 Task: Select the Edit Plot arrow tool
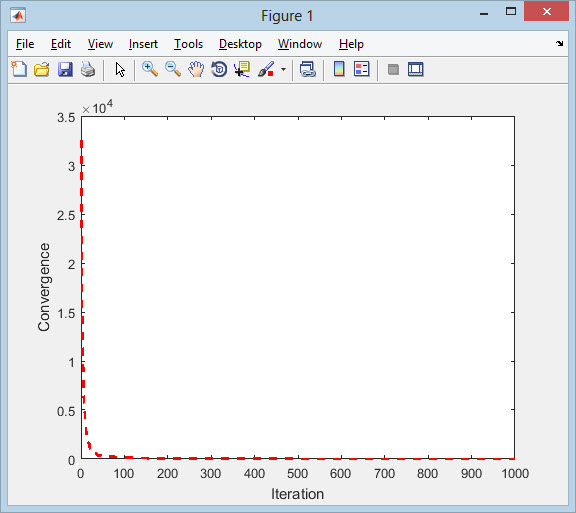[120, 69]
